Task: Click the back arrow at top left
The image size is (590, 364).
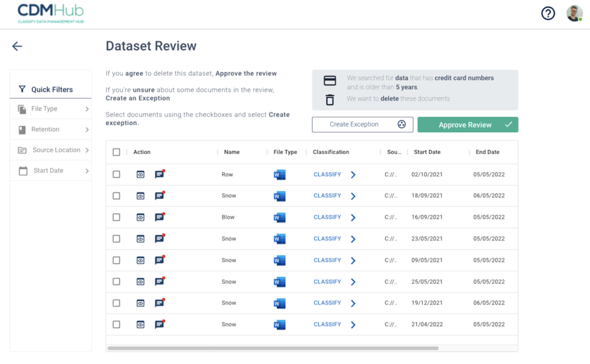Action: point(17,46)
